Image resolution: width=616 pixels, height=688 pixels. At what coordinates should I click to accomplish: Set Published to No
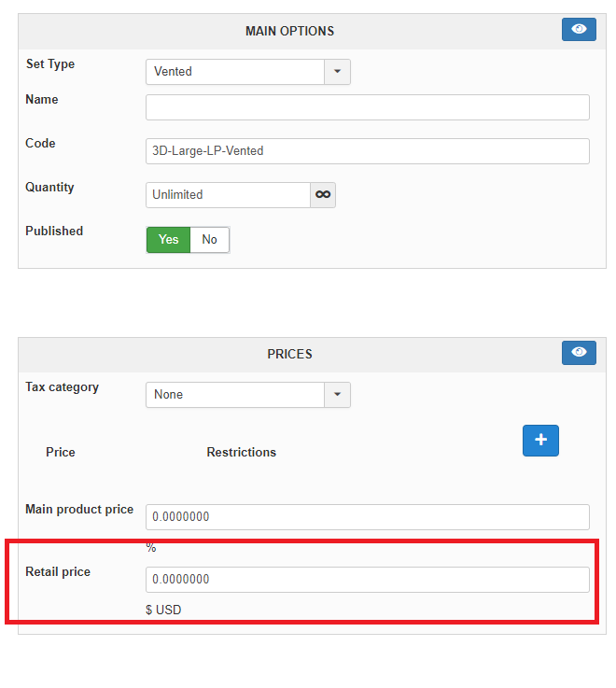(x=209, y=240)
